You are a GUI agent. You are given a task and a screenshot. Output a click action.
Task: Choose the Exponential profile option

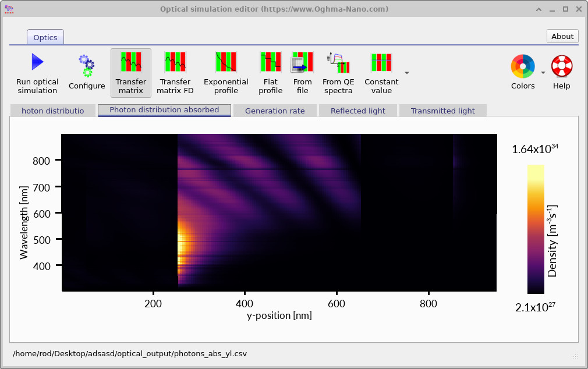tap(226, 73)
